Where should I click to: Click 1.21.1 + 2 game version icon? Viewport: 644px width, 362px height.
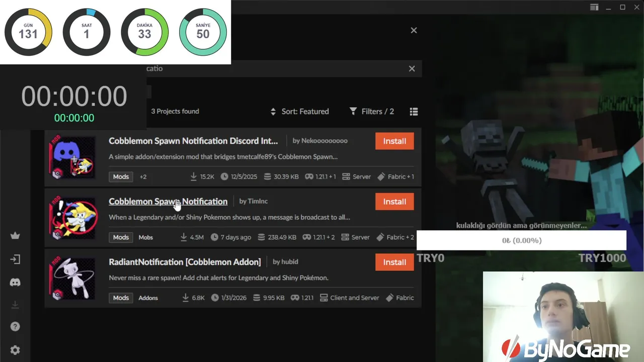click(306, 237)
